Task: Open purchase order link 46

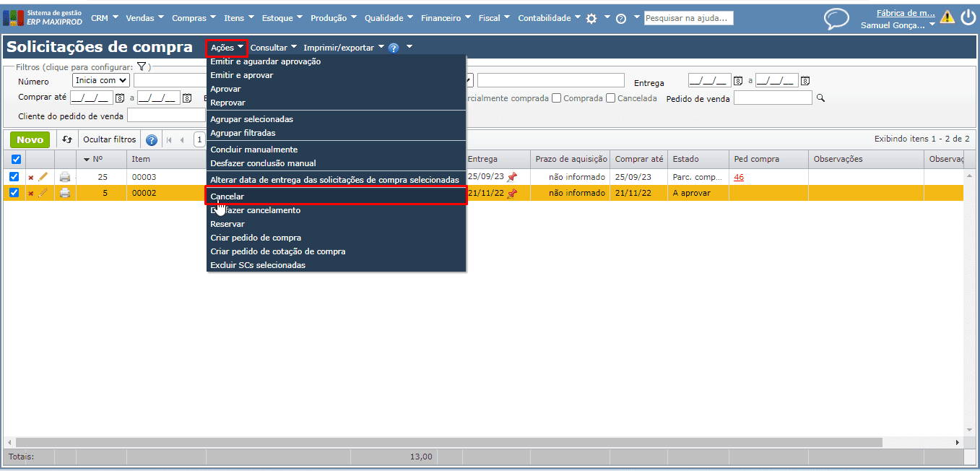Action: point(739,177)
